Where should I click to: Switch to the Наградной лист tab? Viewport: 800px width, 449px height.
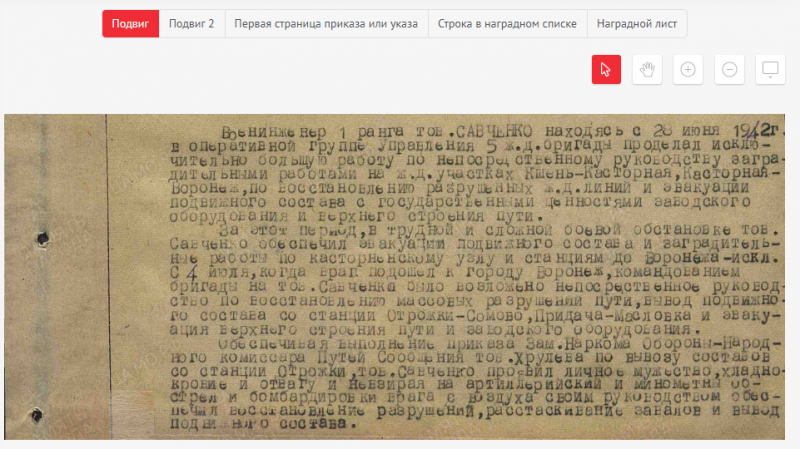point(637,24)
